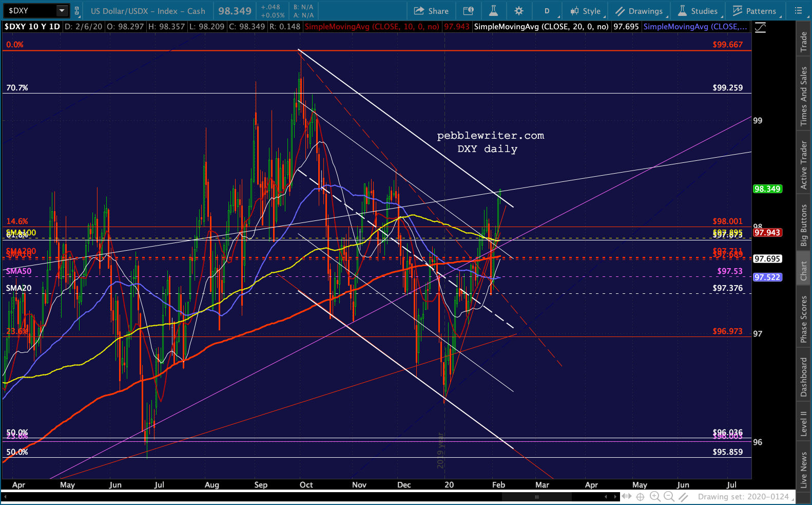Open the Patterns menu
This screenshot has height=505, width=812.
coord(755,11)
